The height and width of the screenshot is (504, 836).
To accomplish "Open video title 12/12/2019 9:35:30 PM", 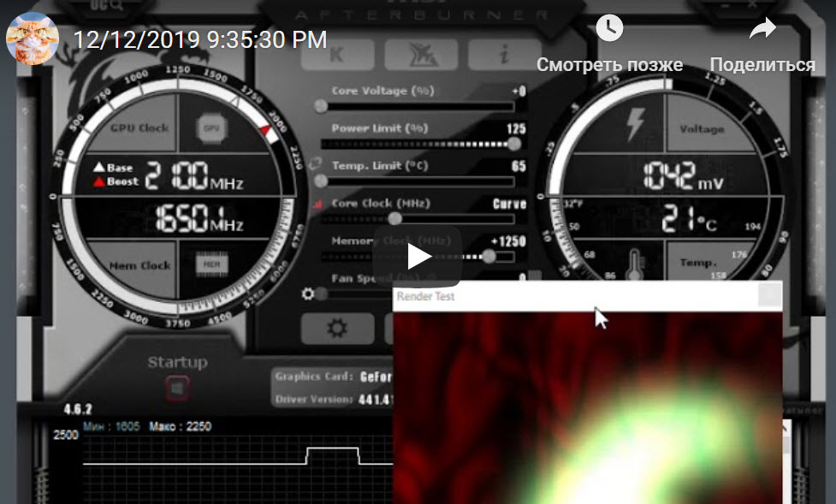I will [x=200, y=40].
